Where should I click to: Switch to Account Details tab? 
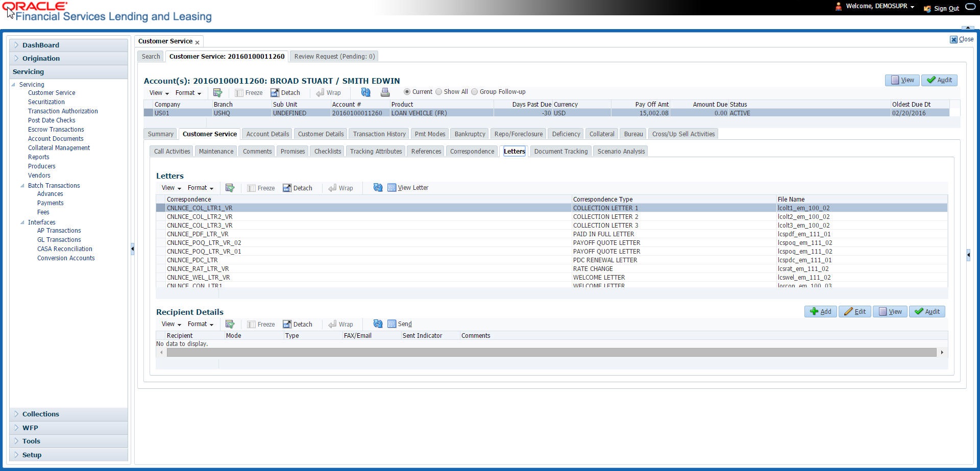tap(267, 134)
